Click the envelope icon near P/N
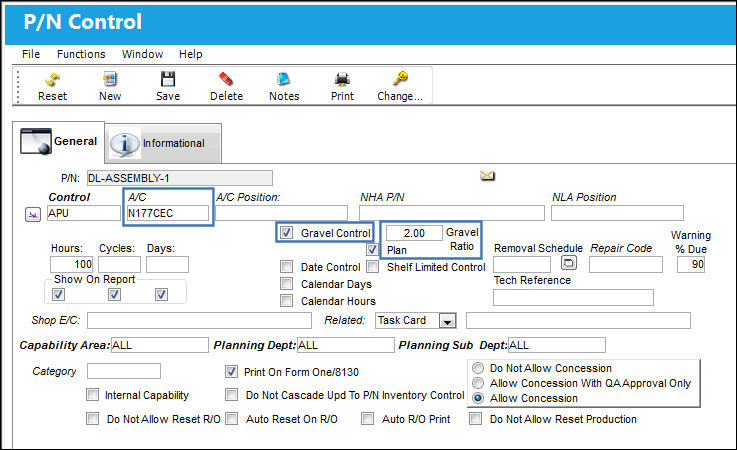737x450 pixels. pyautogui.click(x=487, y=176)
